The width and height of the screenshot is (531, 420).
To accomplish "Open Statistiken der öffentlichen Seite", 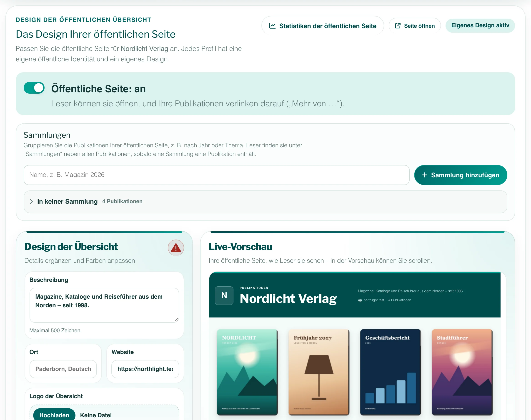I will coord(323,26).
